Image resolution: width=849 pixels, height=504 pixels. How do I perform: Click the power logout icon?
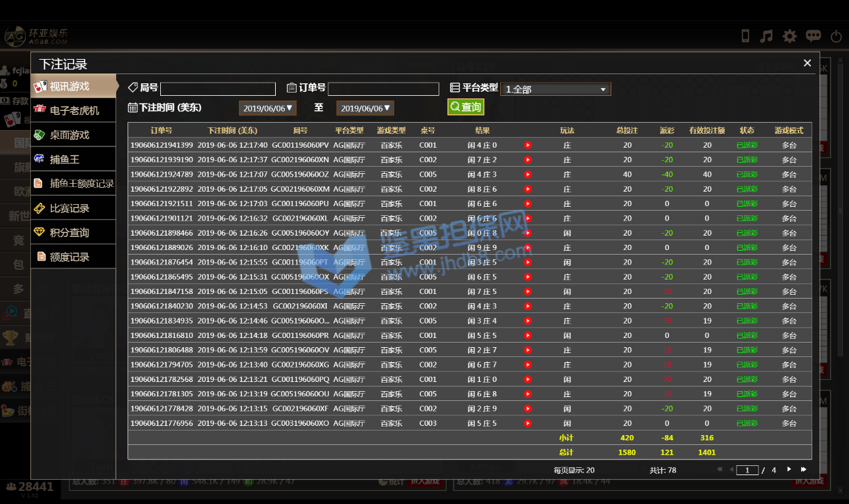pos(836,37)
